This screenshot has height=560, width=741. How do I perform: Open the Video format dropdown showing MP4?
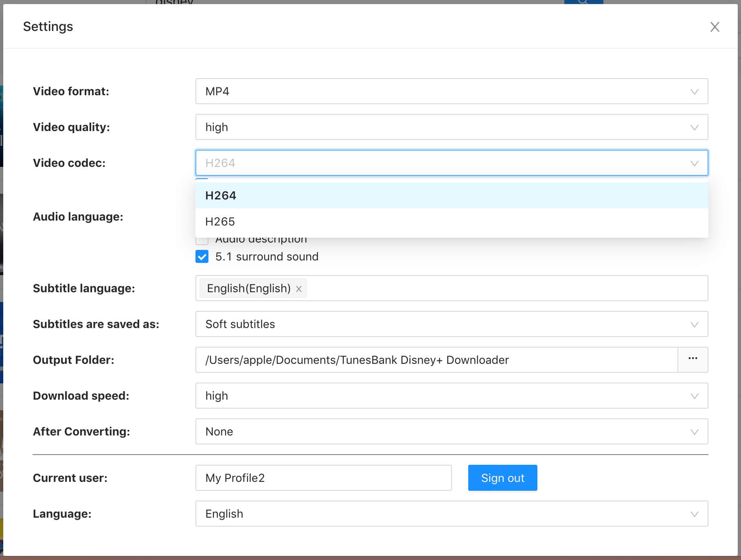pos(452,91)
